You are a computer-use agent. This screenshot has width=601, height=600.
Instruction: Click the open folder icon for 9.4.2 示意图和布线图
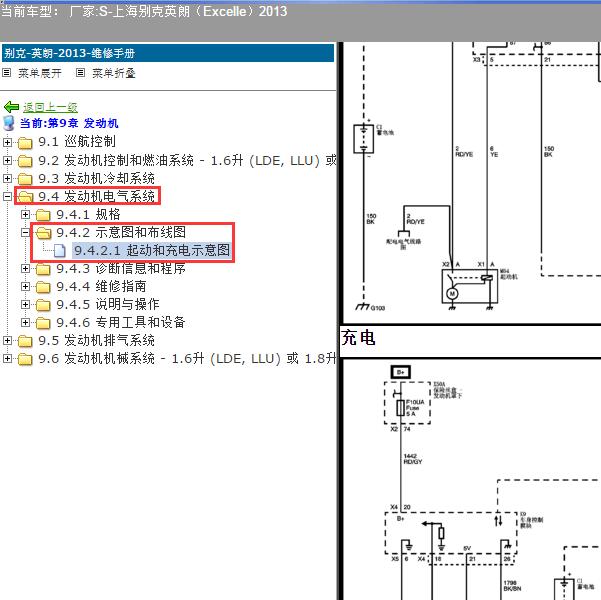click(43, 233)
